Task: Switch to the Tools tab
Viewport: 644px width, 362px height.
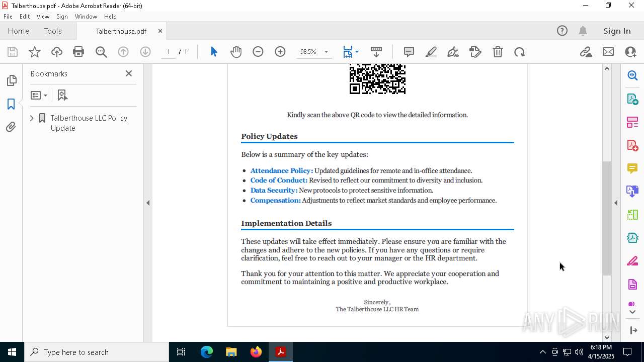Action: pyautogui.click(x=53, y=31)
